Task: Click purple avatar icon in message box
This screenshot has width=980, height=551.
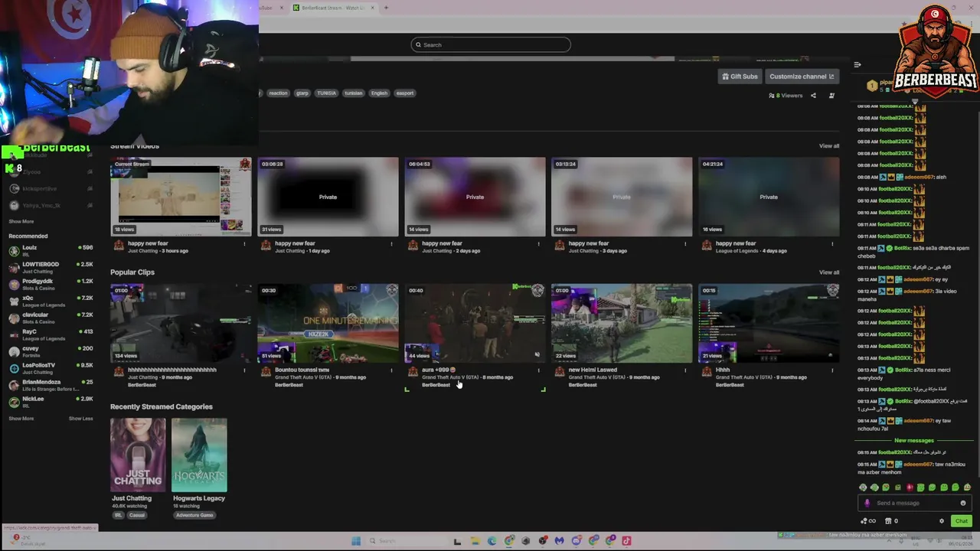Action: tap(867, 504)
